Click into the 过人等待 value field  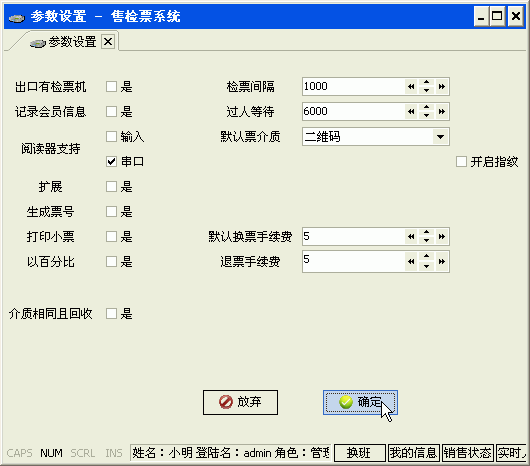pyautogui.click(x=353, y=112)
